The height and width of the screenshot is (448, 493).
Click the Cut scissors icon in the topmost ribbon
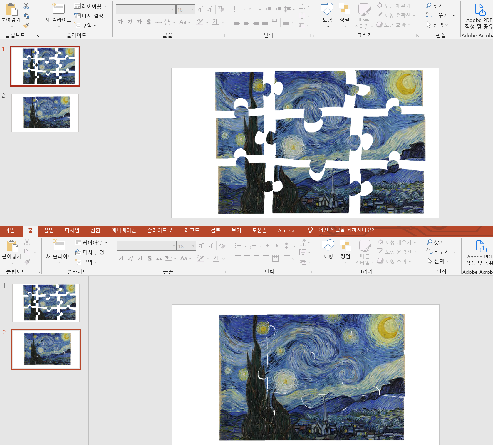click(x=26, y=6)
